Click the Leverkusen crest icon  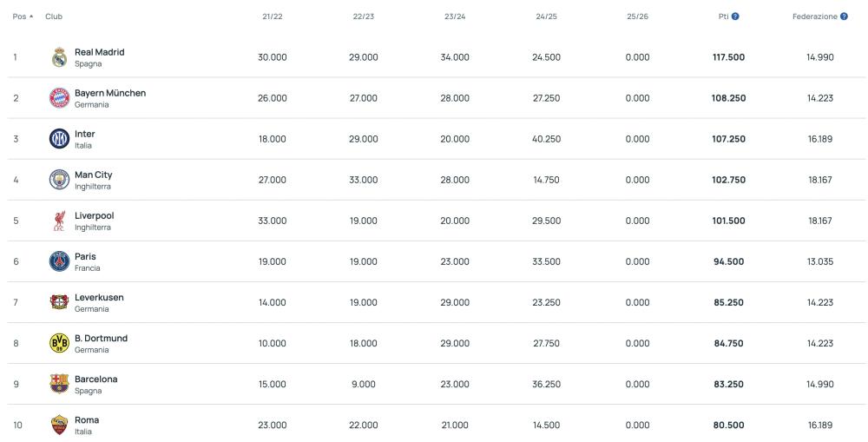59,302
